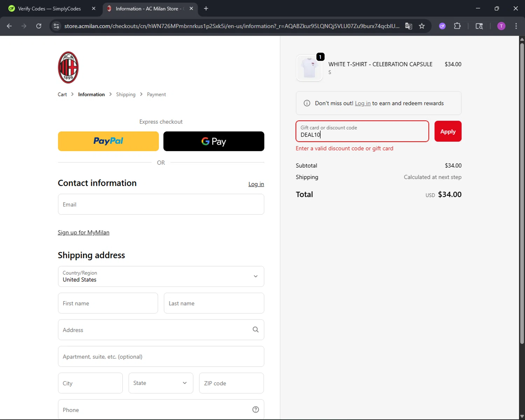Go to Cart in the breadcrumb
525x420 pixels.
click(62, 94)
